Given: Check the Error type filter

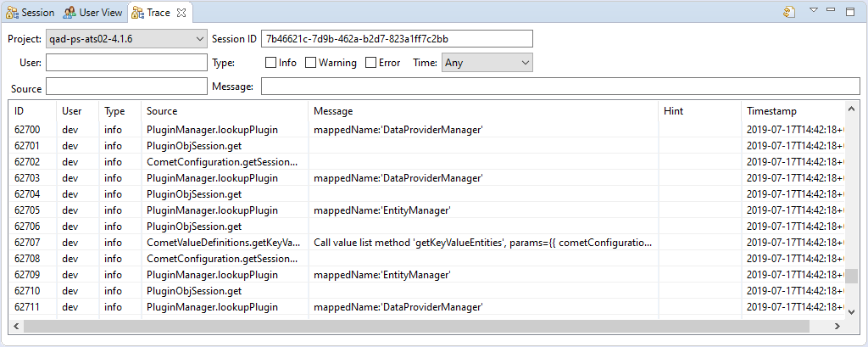Looking at the screenshot, I should coord(371,63).
